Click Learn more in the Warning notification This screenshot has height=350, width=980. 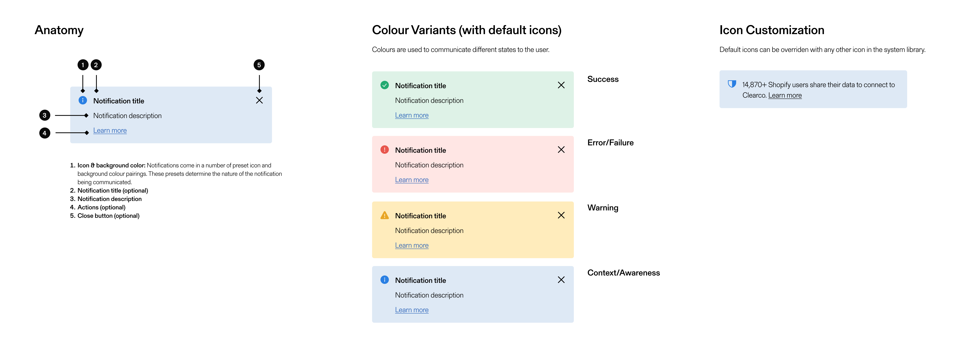pyautogui.click(x=412, y=246)
